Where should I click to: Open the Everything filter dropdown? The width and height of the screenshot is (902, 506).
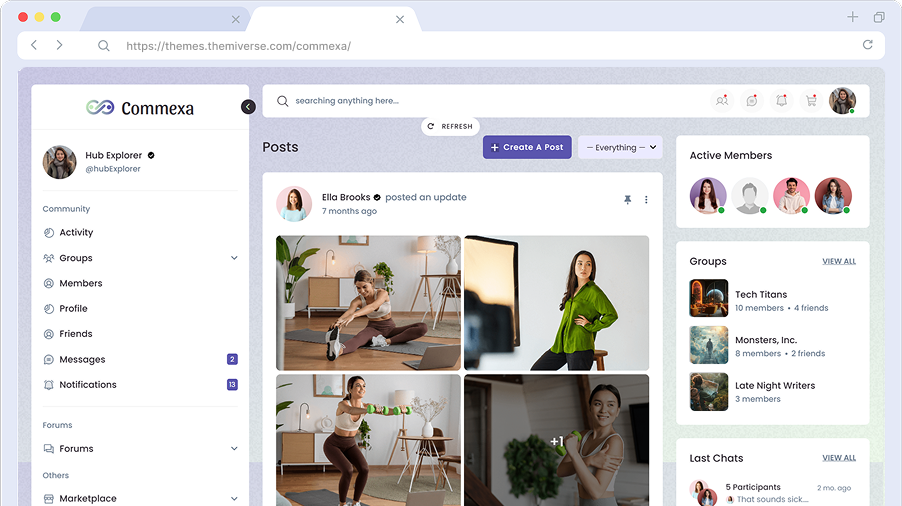(620, 147)
